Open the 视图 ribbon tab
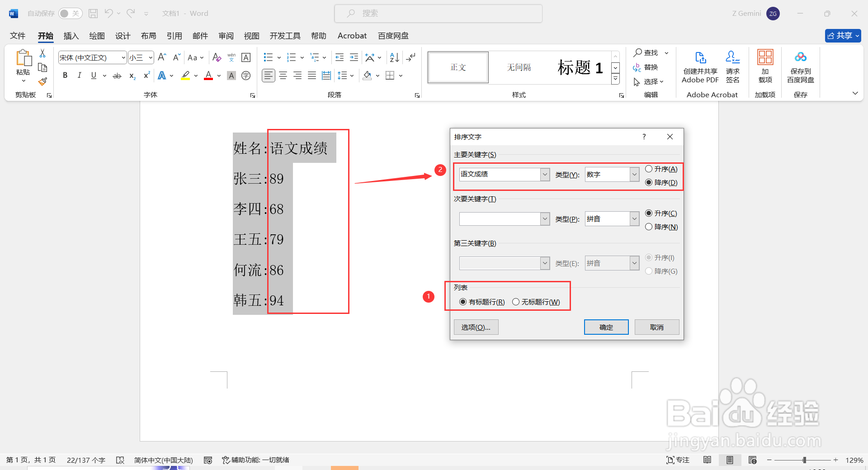The width and height of the screenshot is (868, 470). click(x=251, y=36)
